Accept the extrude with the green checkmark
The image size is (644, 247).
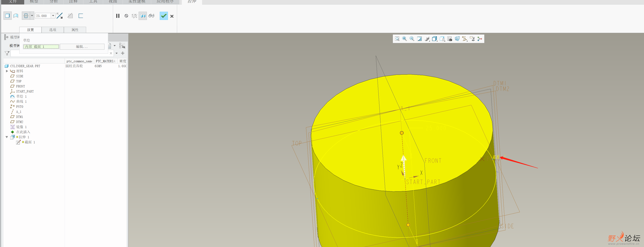pos(164,16)
